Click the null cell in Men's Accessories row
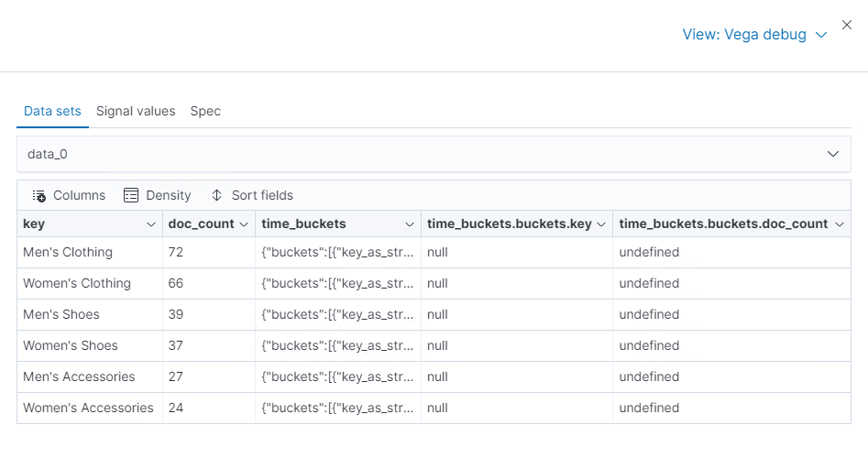This screenshot has width=868, height=469. coord(437,376)
